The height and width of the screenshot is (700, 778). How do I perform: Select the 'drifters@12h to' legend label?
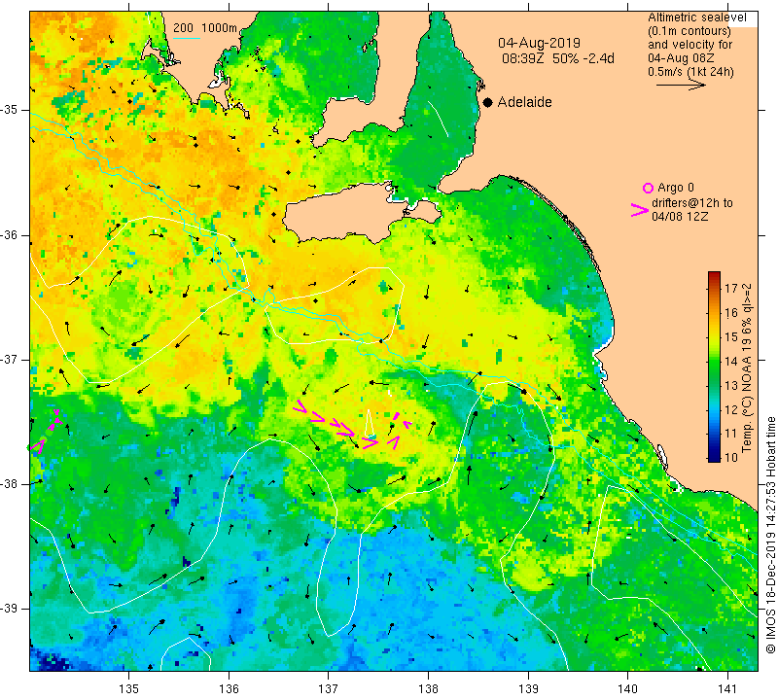click(691, 203)
